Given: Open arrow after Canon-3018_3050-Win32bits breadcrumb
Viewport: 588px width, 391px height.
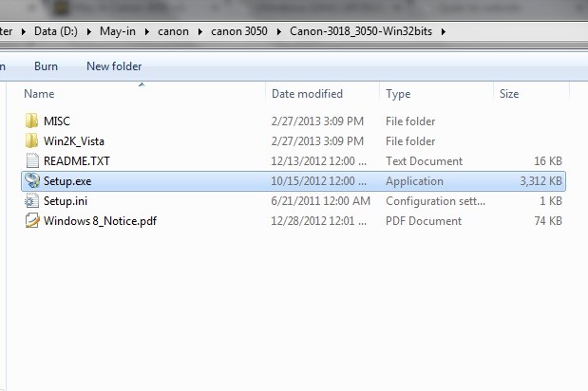Looking at the screenshot, I should (444, 32).
